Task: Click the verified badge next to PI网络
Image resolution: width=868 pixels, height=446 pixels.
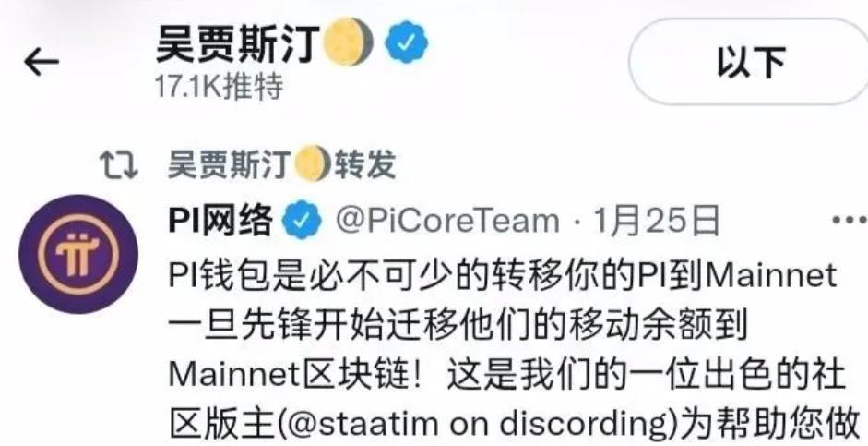Action: pyautogui.click(x=302, y=220)
